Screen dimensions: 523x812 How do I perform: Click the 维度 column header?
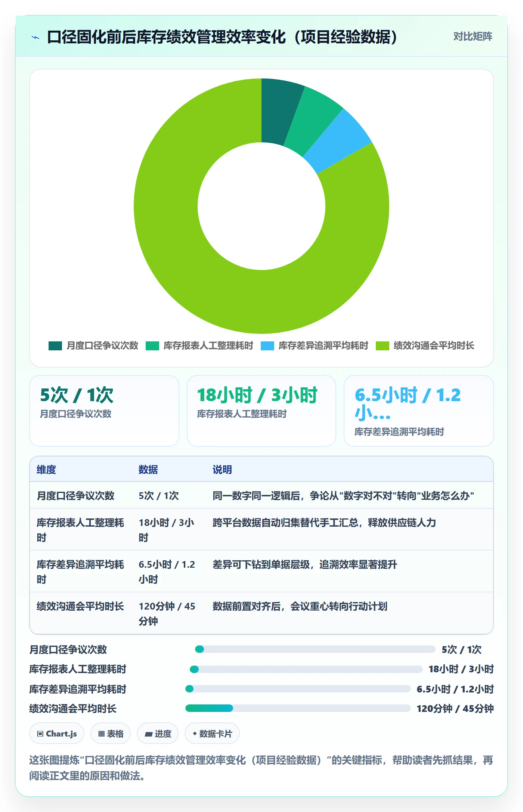pyautogui.click(x=46, y=469)
